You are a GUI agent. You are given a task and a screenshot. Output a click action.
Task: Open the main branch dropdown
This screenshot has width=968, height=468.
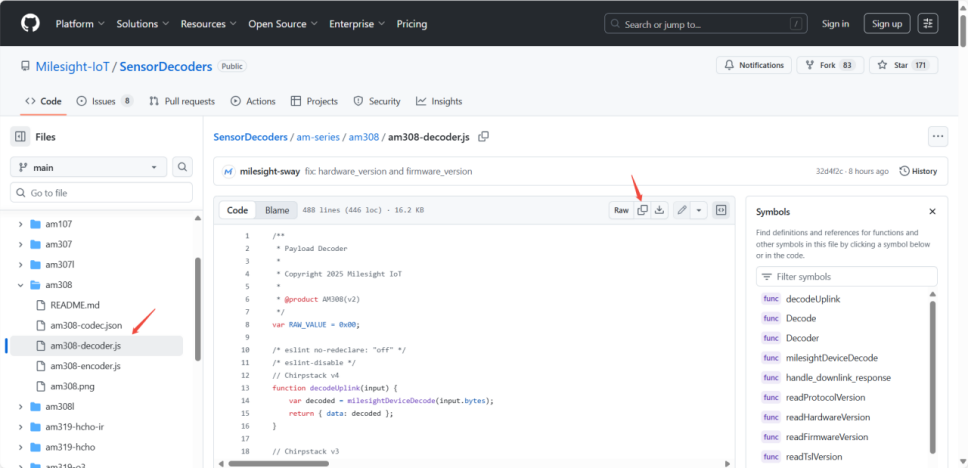(89, 167)
